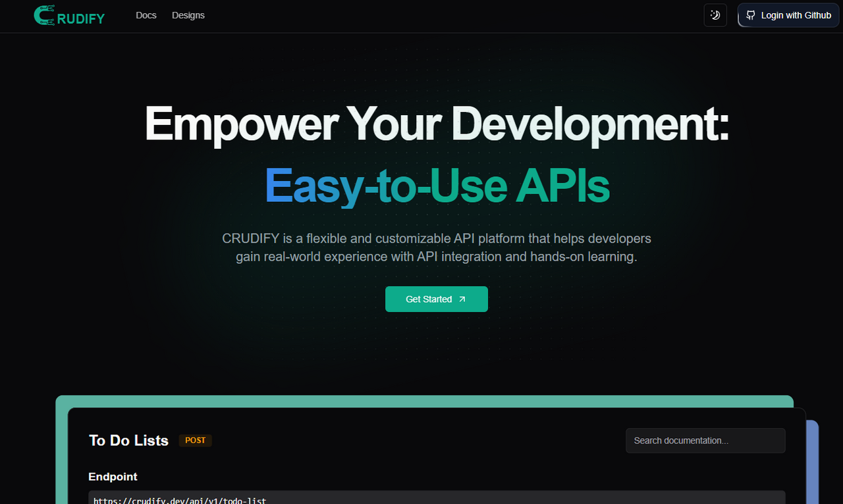The height and width of the screenshot is (504, 843).
Task: Click Login with Github button
Action: [788, 15]
